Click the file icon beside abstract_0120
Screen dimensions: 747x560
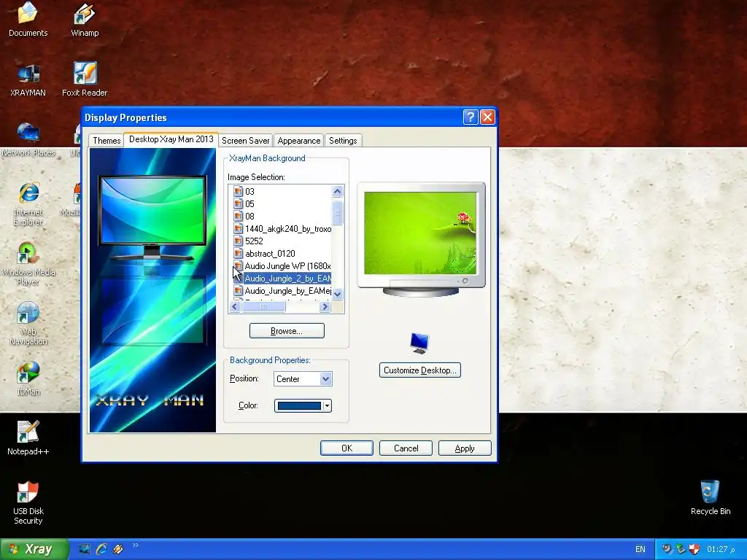[x=239, y=253]
